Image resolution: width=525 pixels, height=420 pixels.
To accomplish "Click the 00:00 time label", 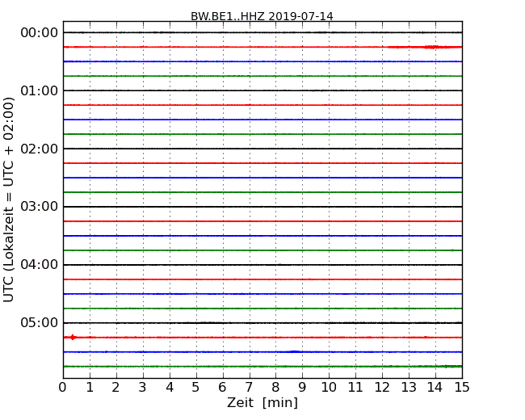I will (40, 33).
